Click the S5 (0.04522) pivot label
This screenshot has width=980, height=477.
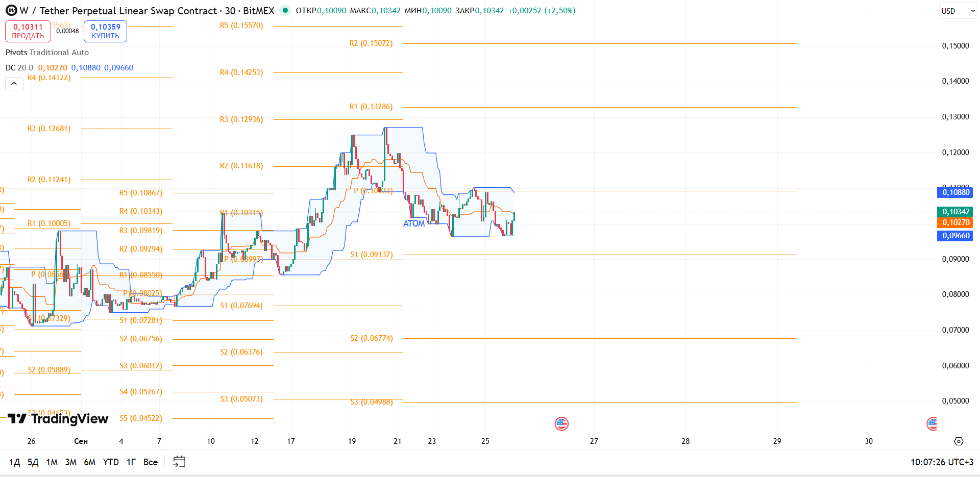pyautogui.click(x=141, y=418)
